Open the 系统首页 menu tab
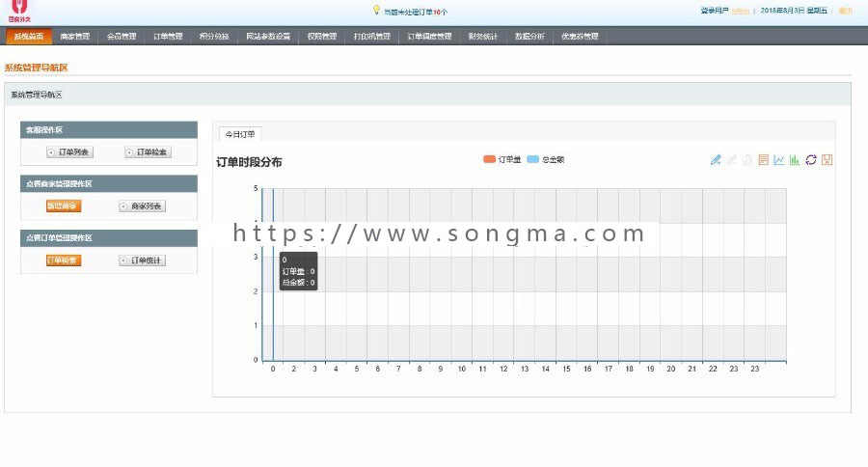 (x=29, y=36)
